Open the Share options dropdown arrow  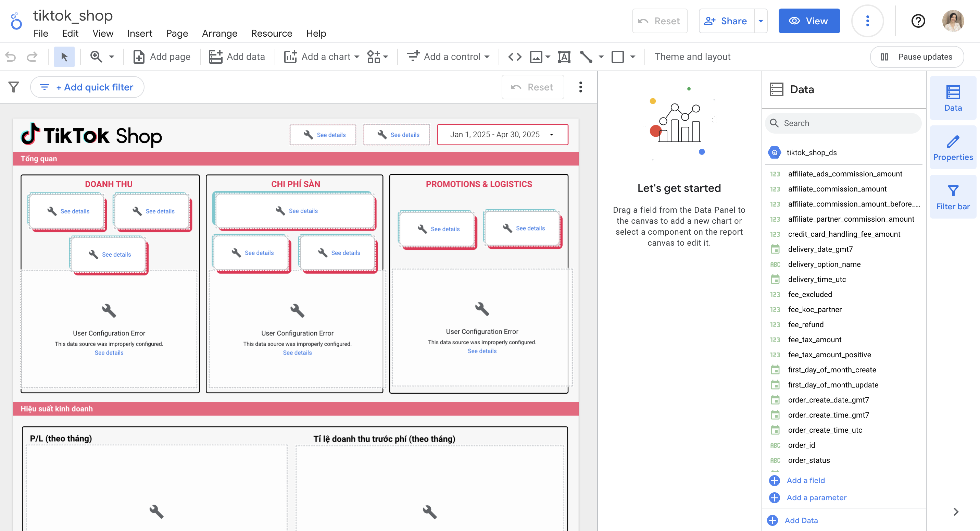click(x=761, y=21)
